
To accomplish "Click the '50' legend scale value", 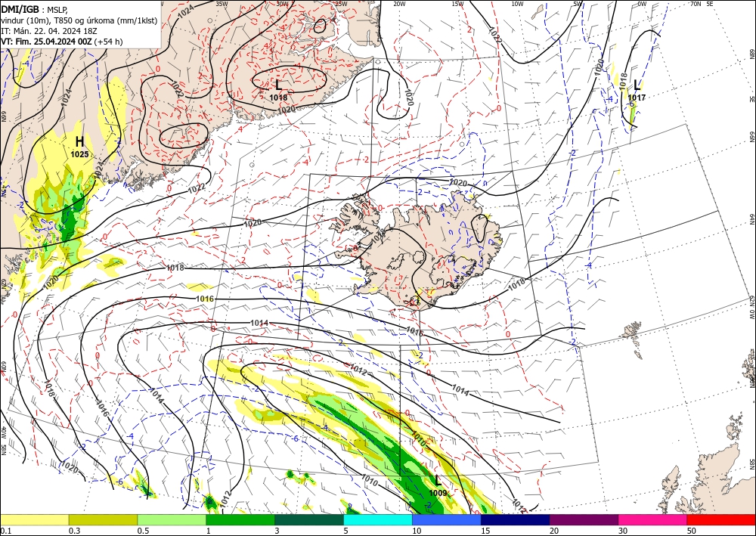I will point(692,531).
